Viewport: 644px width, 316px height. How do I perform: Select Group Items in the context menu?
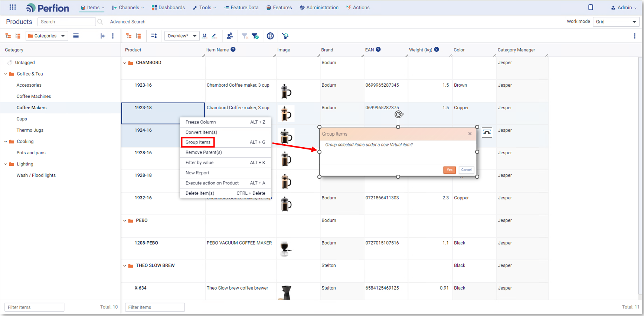pyautogui.click(x=225, y=142)
